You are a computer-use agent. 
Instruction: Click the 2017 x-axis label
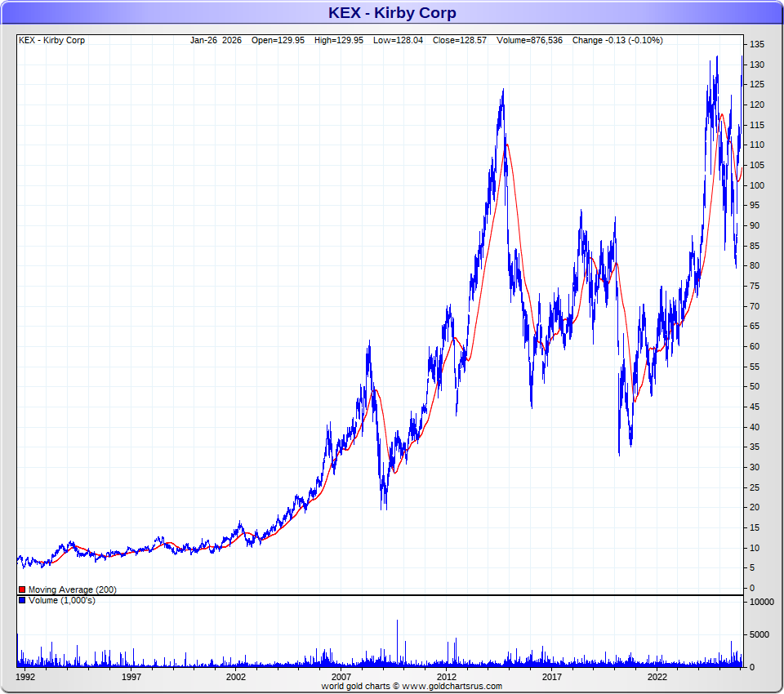click(x=551, y=677)
